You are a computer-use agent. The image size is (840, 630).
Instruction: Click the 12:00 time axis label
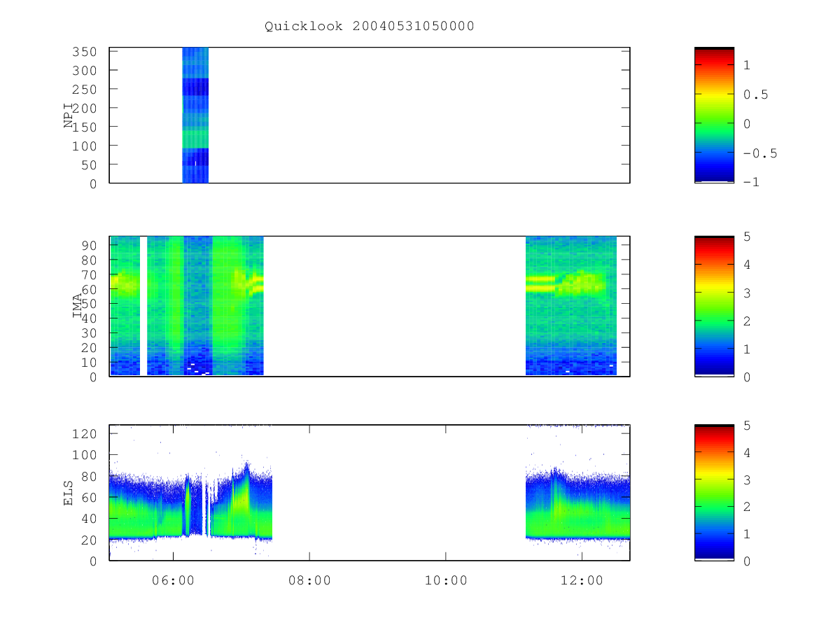[582, 580]
